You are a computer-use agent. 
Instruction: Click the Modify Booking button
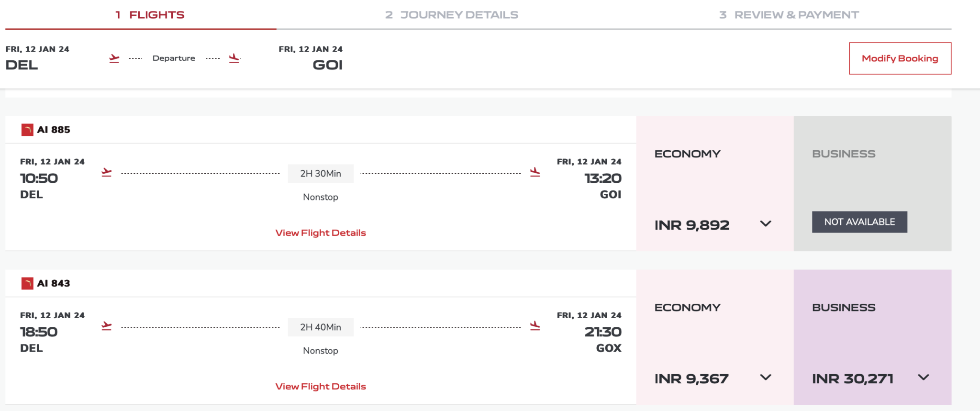pos(900,58)
